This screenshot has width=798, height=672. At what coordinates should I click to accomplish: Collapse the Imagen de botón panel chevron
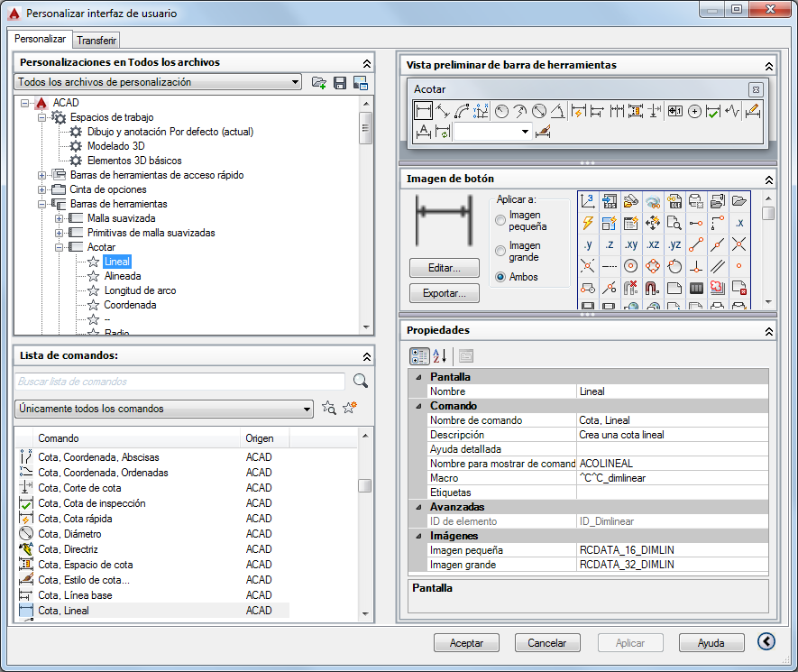tap(768, 180)
